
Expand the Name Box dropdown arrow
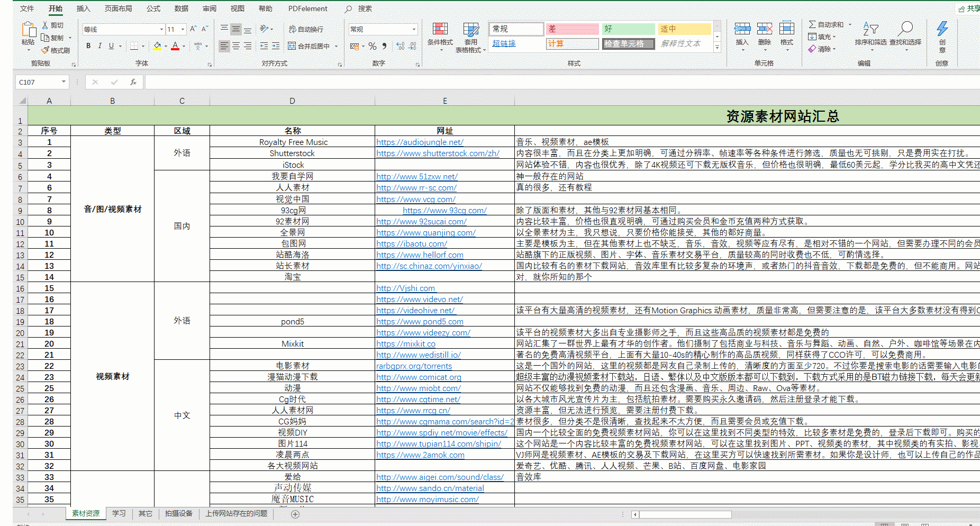(63, 82)
